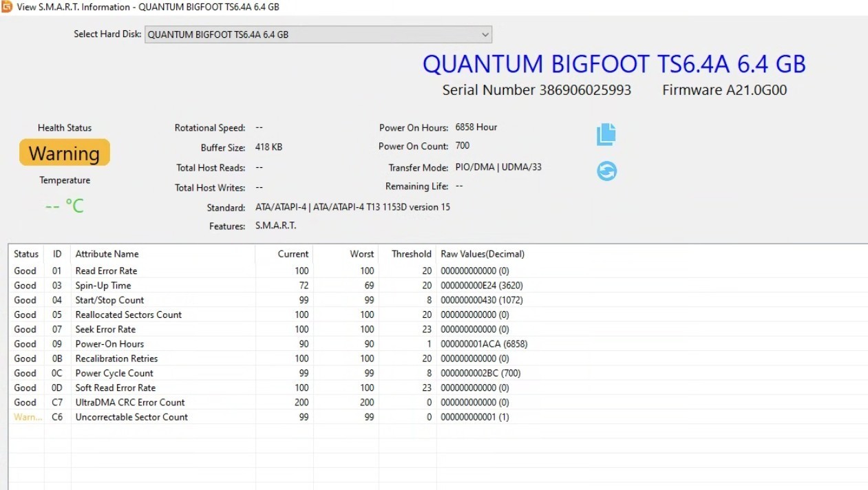Open the Select Hard Disk dropdown
This screenshot has height=490, width=868.
[x=318, y=34]
